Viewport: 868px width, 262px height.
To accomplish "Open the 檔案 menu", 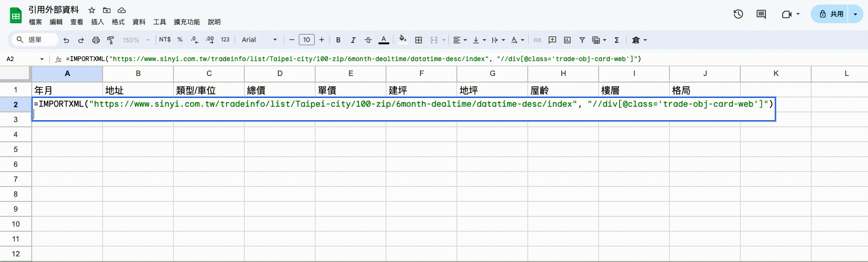I will point(35,22).
